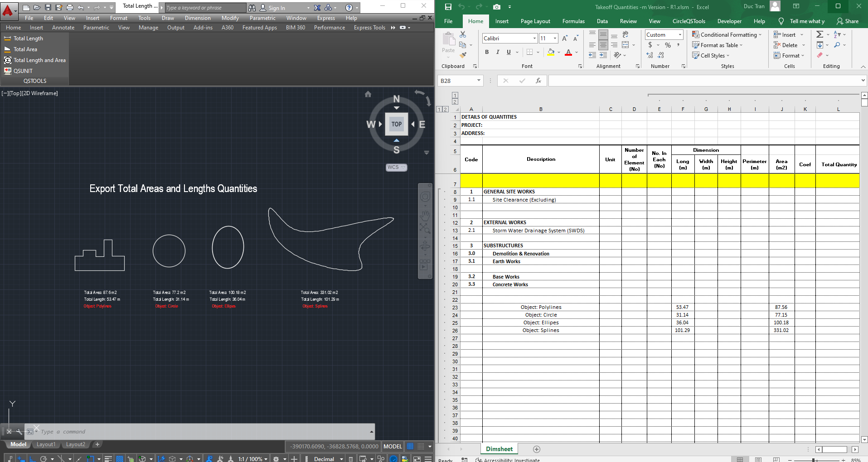
Task: Open the WCS coordinate system dropdown
Action: click(396, 167)
